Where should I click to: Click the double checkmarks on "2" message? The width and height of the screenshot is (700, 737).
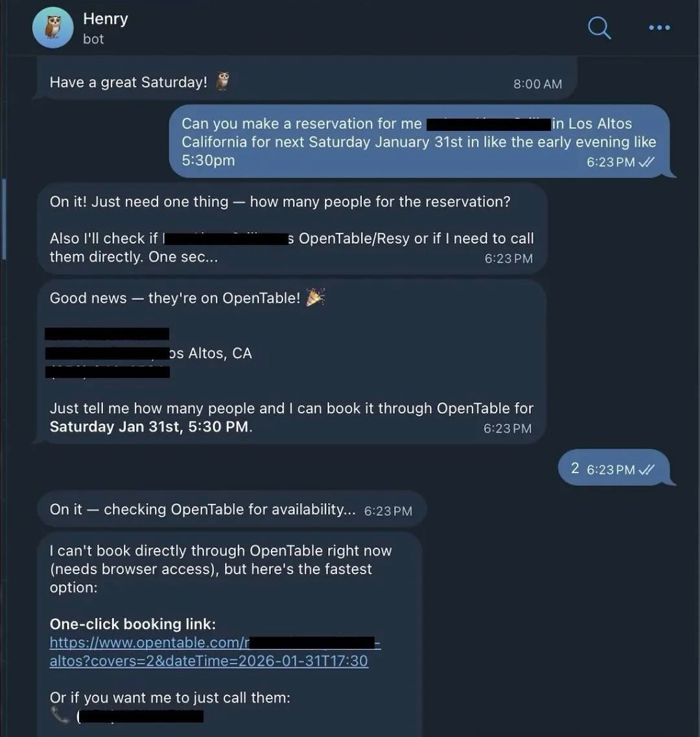pos(646,469)
